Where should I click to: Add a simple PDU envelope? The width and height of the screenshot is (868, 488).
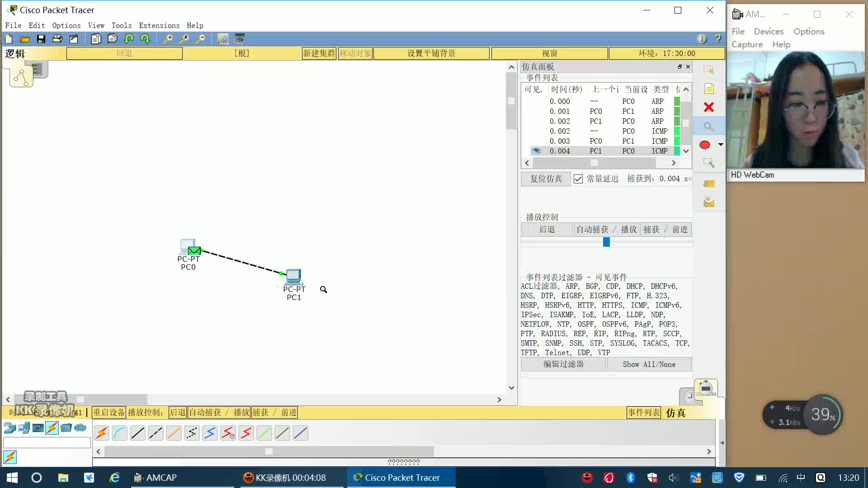point(708,183)
